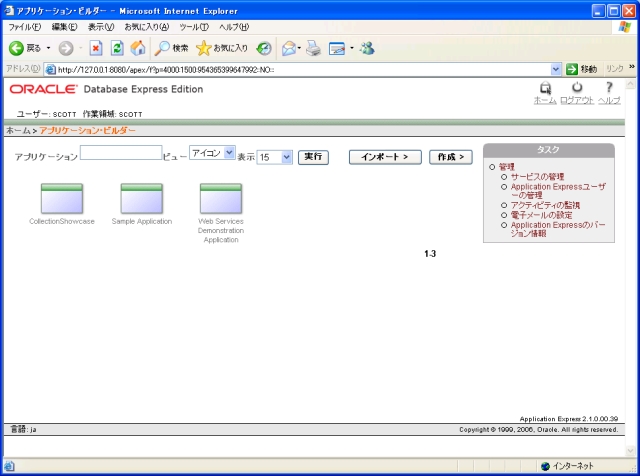Click the Windows flag logo

click(x=624, y=27)
